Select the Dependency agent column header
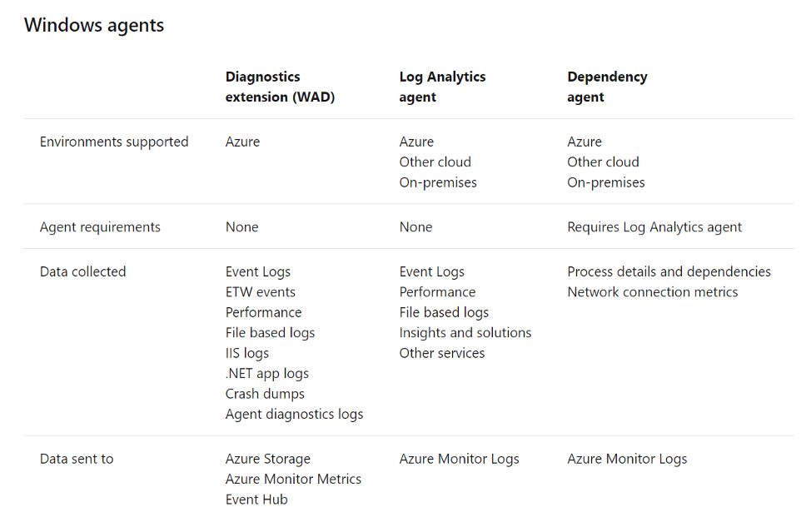 click(607, 87)
